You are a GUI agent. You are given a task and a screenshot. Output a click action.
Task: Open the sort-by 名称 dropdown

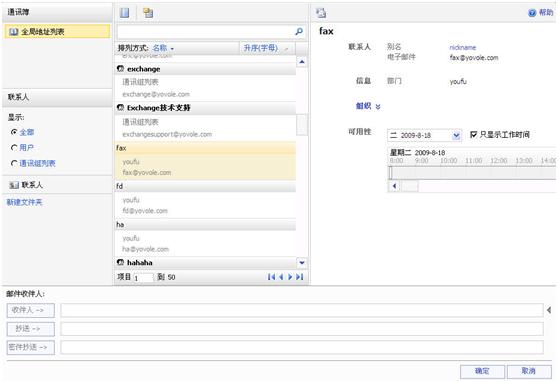pos(163,48)
